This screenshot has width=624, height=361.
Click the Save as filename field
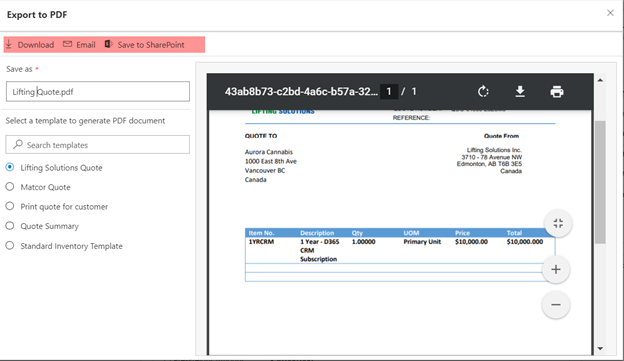coord(98,92)
